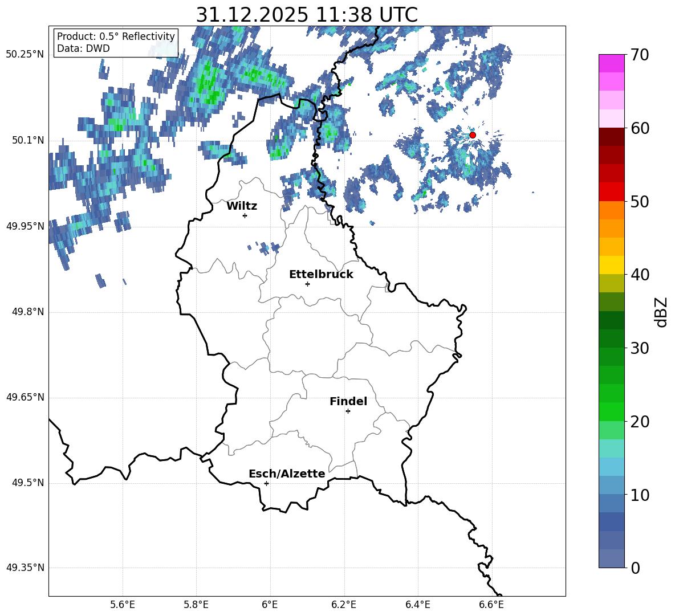The height and width of the screenshot is (616, 675).
Task: Click the 49.95°N latitude label
Action: 25,226
